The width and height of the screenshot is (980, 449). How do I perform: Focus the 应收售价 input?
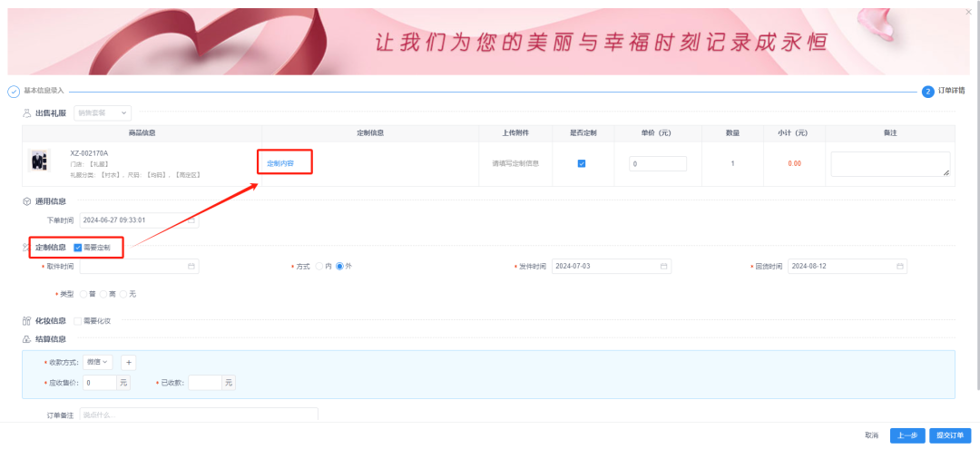pos(100,383)
